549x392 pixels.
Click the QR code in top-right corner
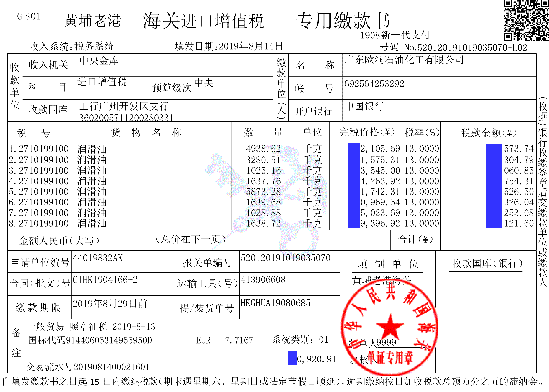coord(526,20)
